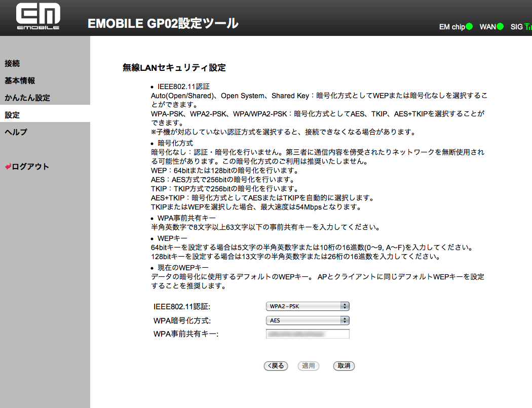Image resolution: width=532 pixels, height=408 pixels.
Task: Click the EM chip green status indicator
Action: pos(469,26)
